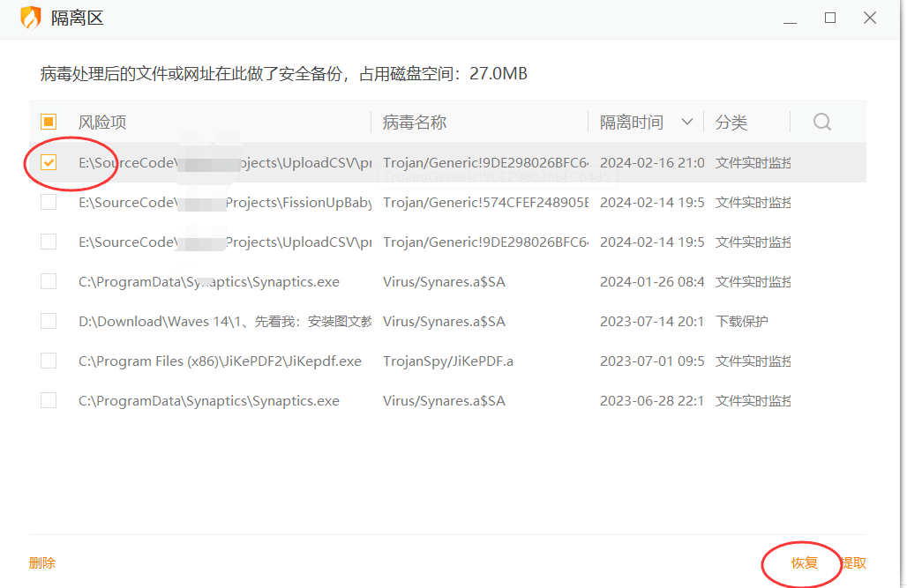Toggle the select-all checkbox in header
907x588 pixels.
[49, 123]
